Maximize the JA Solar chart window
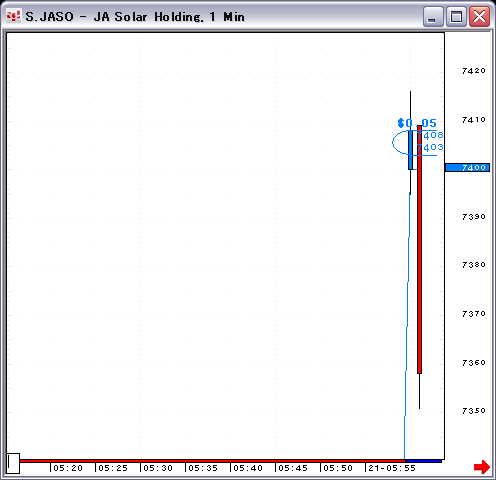496x480 pixels. click(456, 16)
